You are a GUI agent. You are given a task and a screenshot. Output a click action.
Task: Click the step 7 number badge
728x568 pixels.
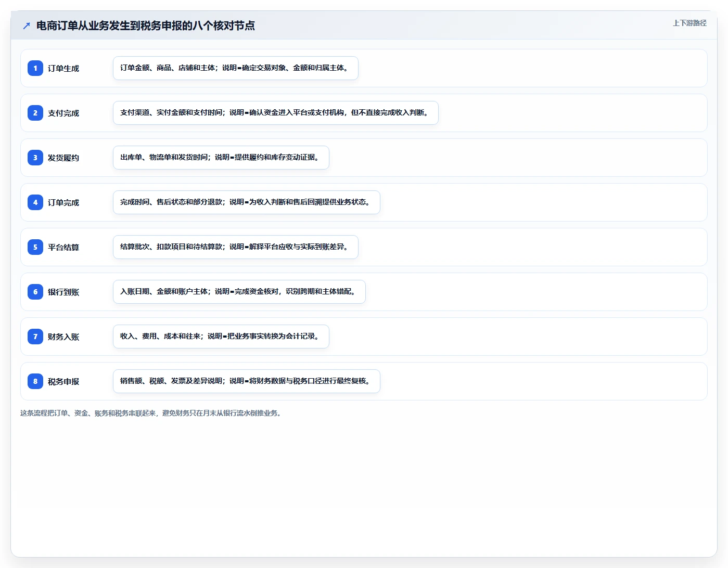35,337
